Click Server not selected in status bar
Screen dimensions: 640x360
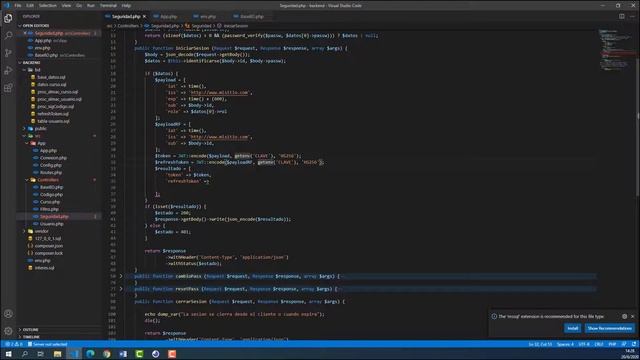pyautogui.click(x=47, y=344)
